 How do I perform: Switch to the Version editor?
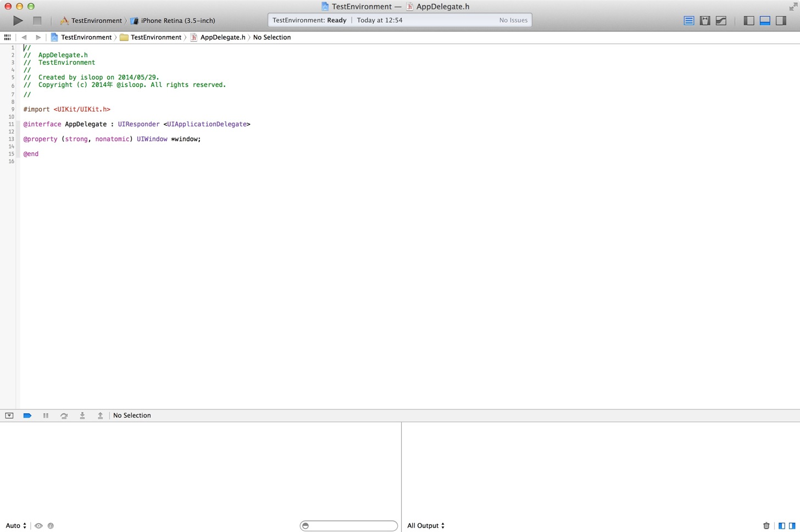click(x=721, y=20)
